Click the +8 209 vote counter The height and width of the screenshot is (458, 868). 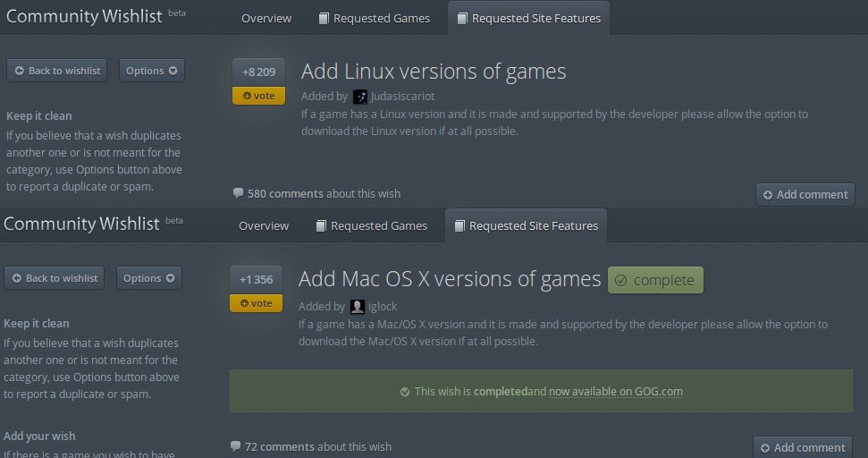(258, 72)
